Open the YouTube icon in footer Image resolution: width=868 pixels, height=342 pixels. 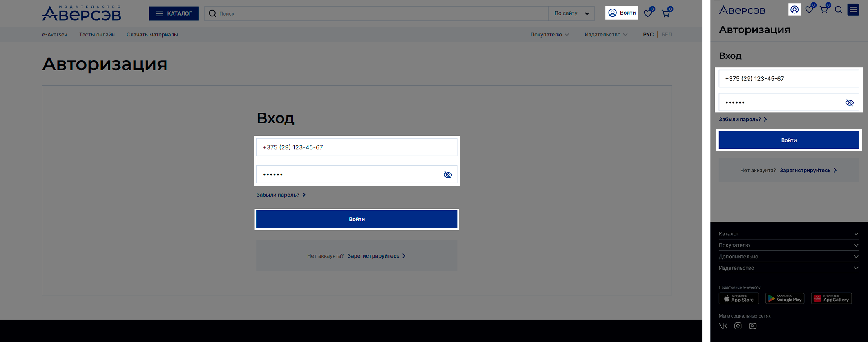pyautogui.click(x=752, y=326)
